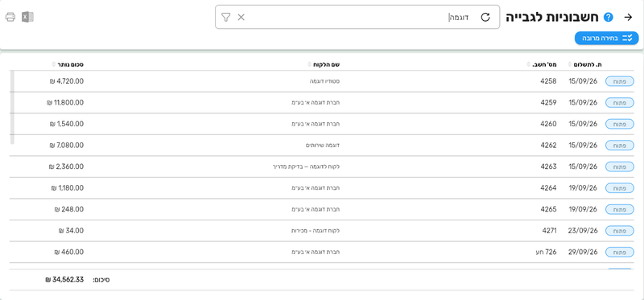644x300 pixels.
Task: Sort by the ת. לתשלום column header
Action: coord(585,64)
